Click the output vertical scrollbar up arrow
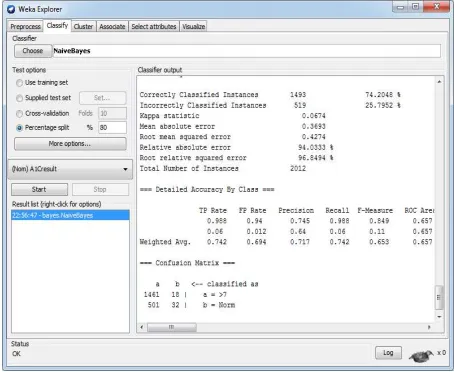The image size is (454, 372). click(439, 82)
